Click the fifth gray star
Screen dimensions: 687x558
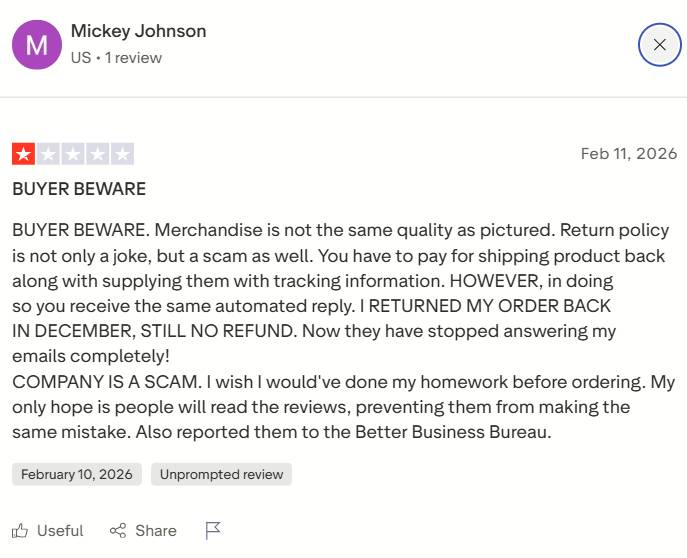(x=123, y=154)
